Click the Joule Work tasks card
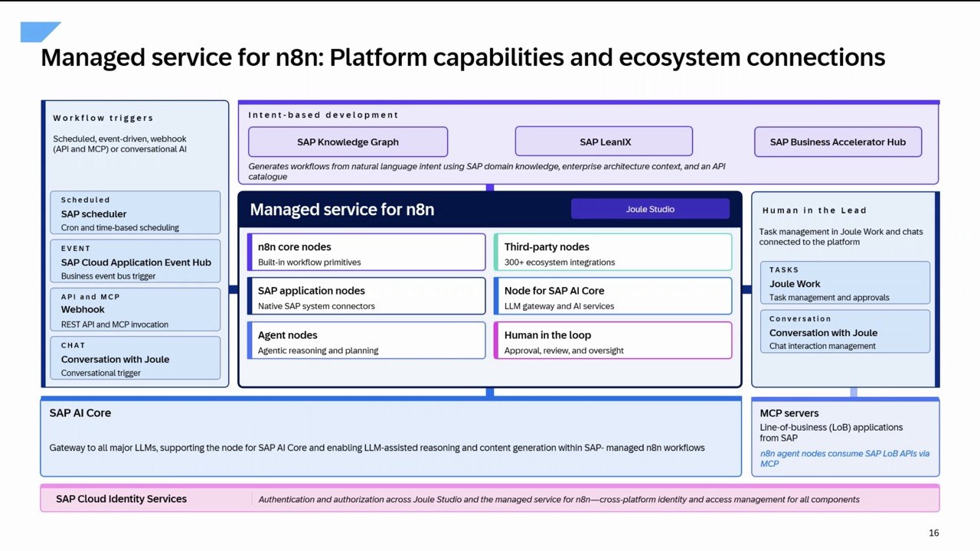This screenshot has width=980, height=551. pos(845,283)
